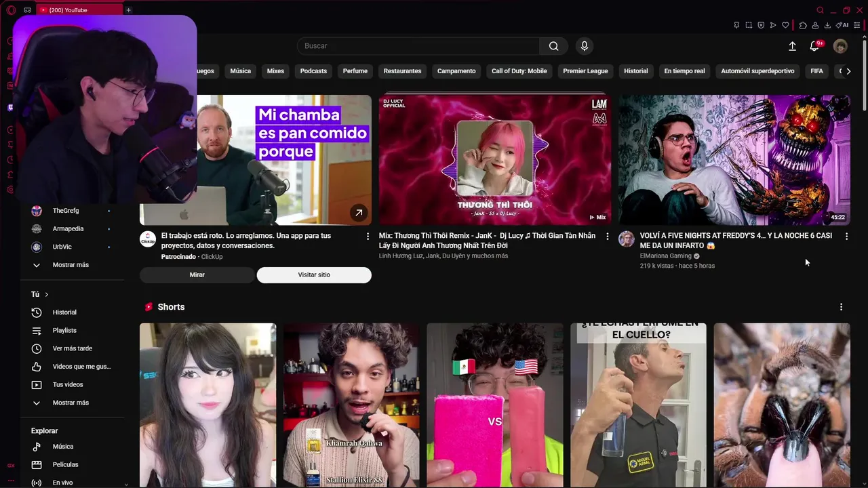Click the external link arrow on ad thumbnail
The width and height of the screenshot is (868, 488).
[x=359, y=213]
